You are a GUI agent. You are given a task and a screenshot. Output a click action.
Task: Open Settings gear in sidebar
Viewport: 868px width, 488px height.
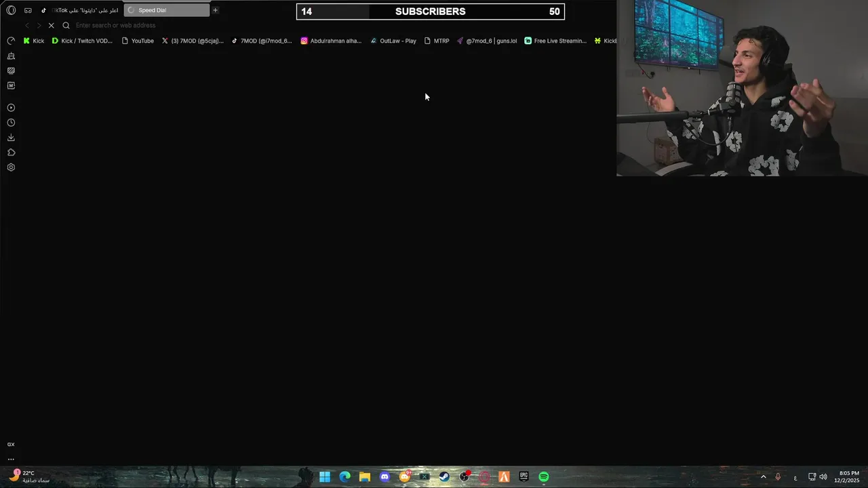(x=11, y=167)
